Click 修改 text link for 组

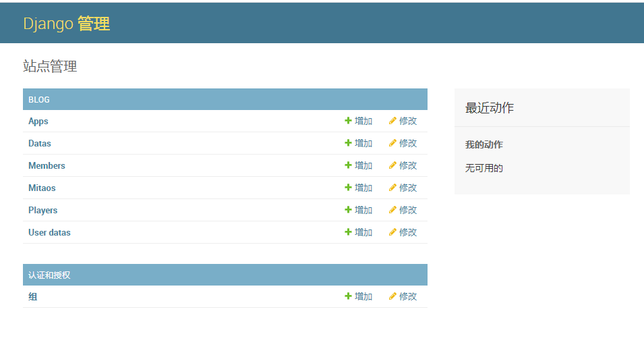pos(408,296)
